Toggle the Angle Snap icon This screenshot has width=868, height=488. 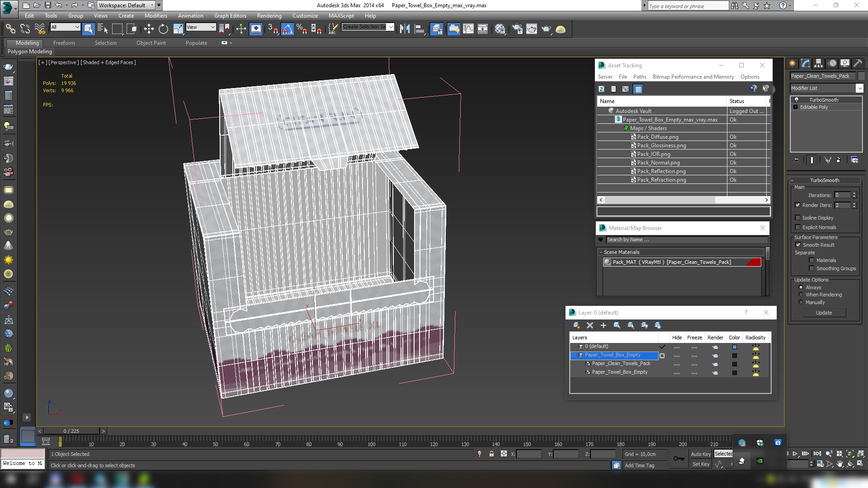pos(287,29)
